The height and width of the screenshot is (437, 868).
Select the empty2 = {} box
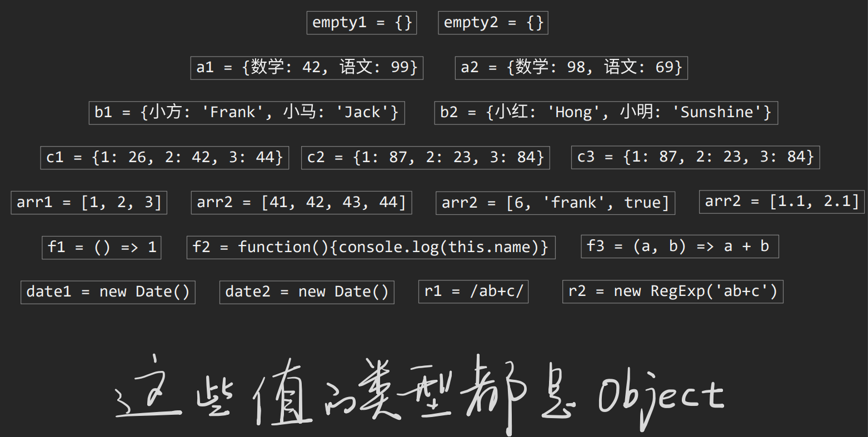click(493, 23)
